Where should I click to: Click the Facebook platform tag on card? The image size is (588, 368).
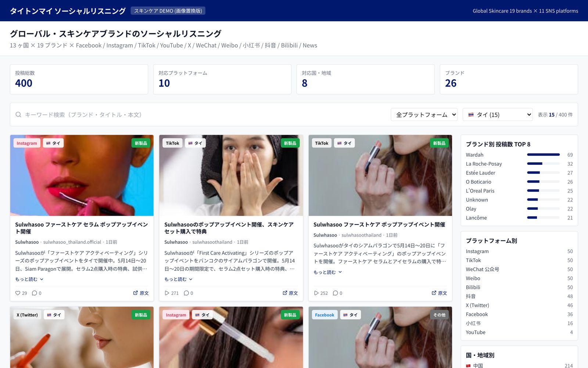point(325,315)
